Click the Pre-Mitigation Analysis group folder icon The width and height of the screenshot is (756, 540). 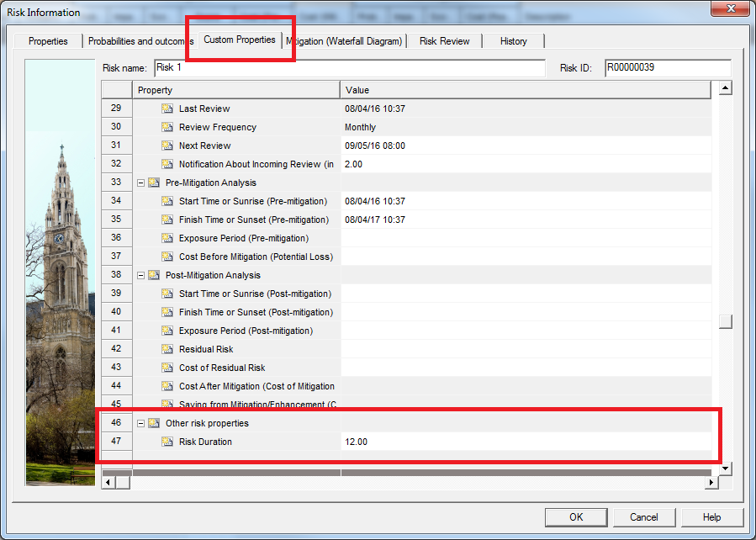154,183
